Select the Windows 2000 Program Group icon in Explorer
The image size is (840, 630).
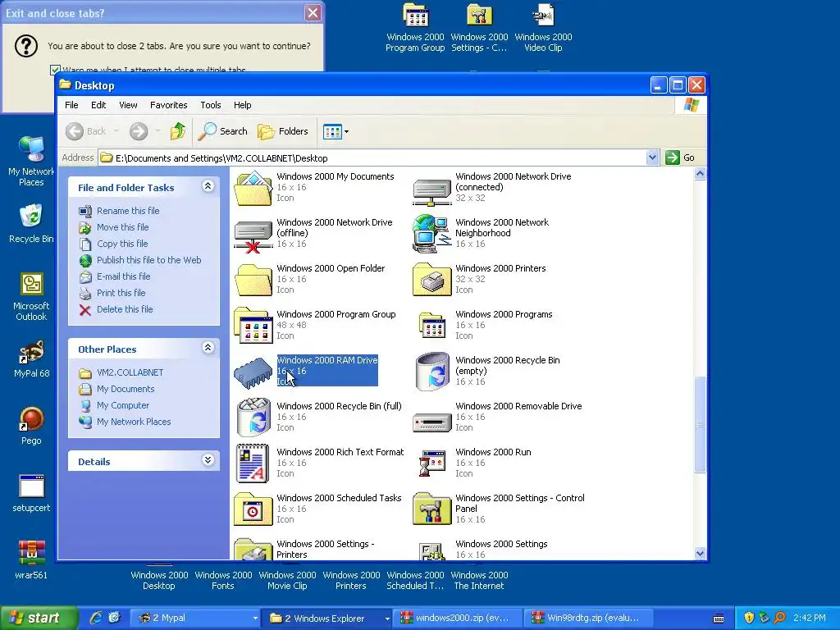[253, 325]
